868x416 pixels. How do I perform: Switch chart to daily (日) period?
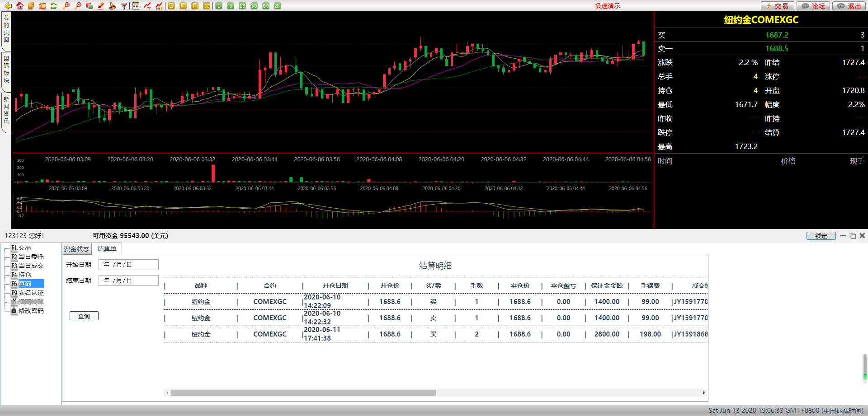point(171,6)
